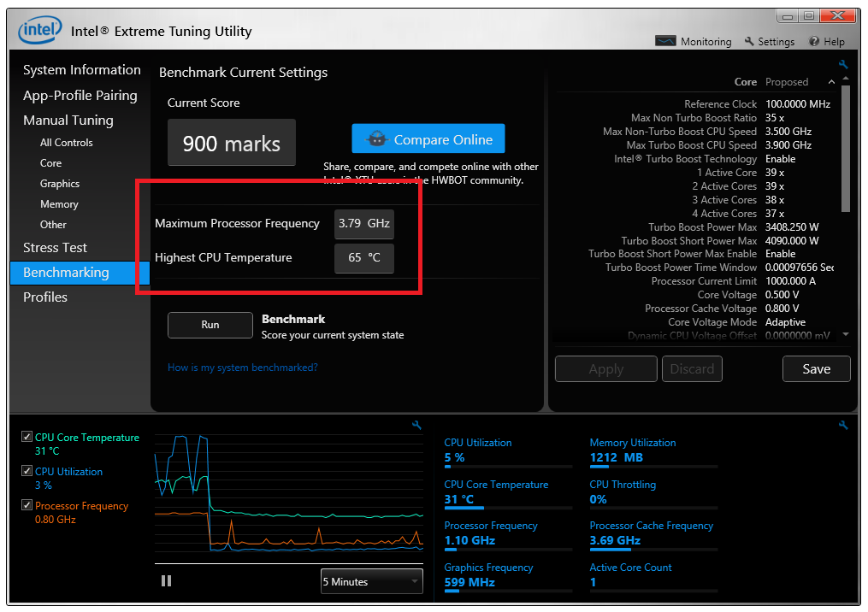This screenshot has height=612, width=868.
Task: Select All Controls under Manual Tuning
Action: (67, 142)
